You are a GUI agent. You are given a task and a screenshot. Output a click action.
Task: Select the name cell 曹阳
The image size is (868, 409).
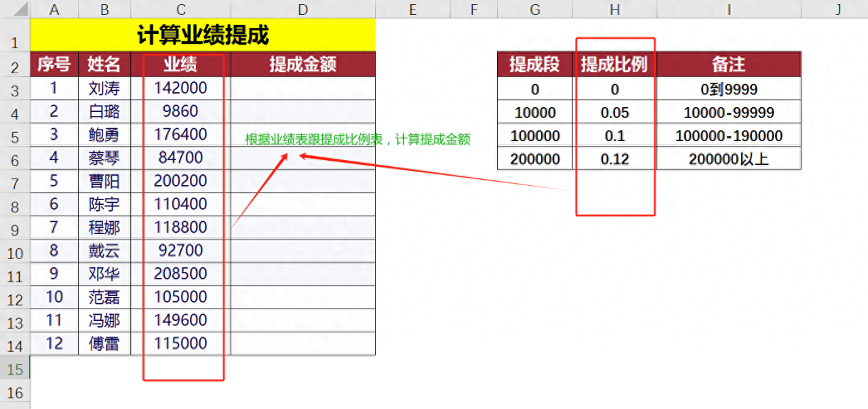(104, 180)
